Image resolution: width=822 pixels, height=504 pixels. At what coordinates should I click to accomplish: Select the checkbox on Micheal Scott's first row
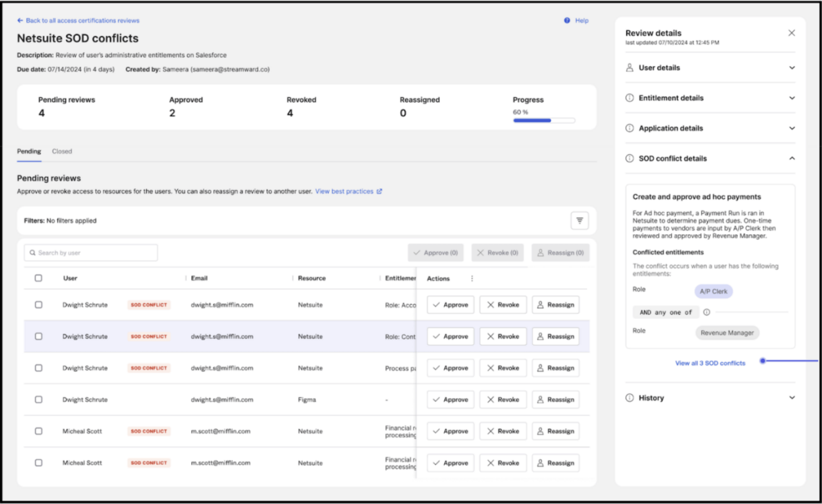tap(38, 431)
